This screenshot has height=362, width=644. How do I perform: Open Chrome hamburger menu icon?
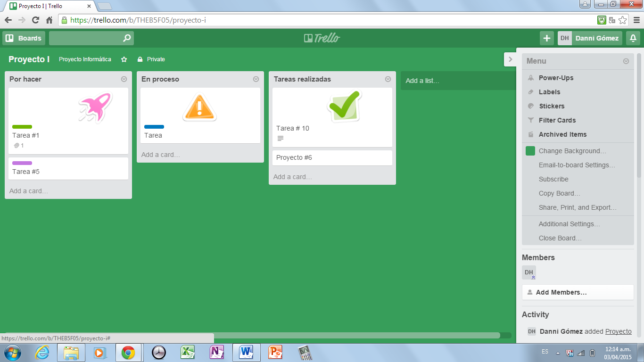click(636, 20)
